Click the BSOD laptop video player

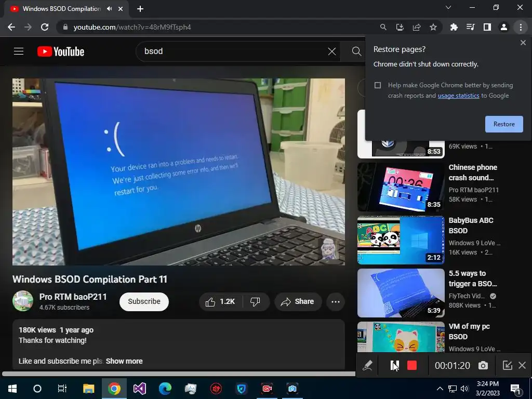tap(179, 171)
